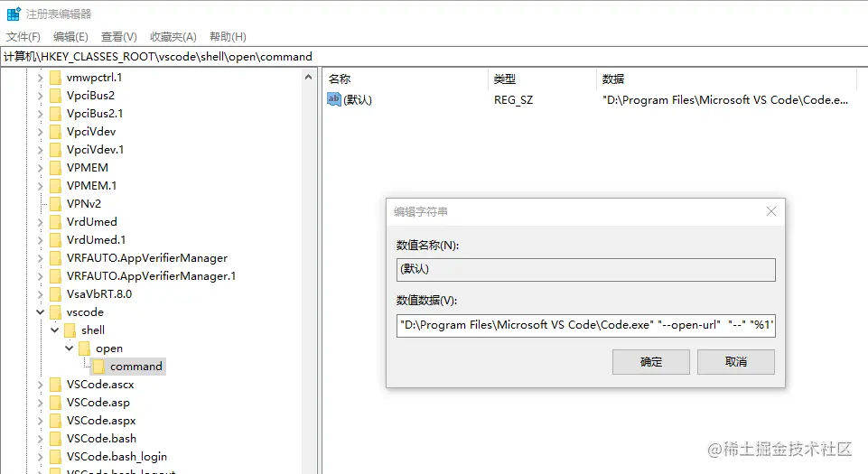Expand the VpciVdev key chevron
The height and width of the screenshot is (474, 868).
(40, 132)
